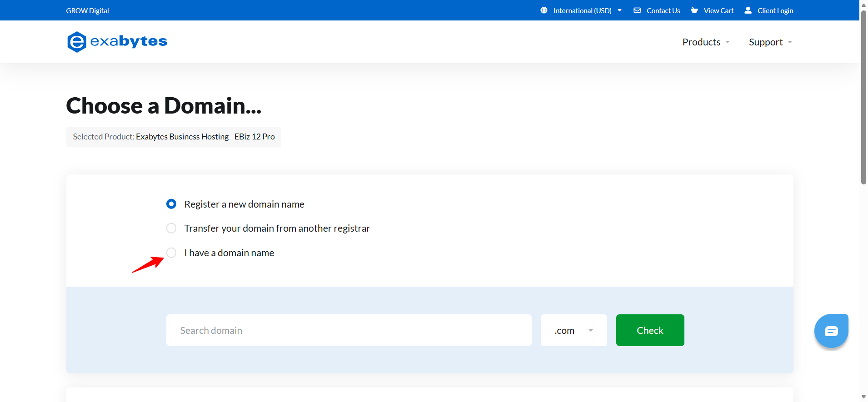Click the globe icon beside International (USD)

click(x=544, y=10)
